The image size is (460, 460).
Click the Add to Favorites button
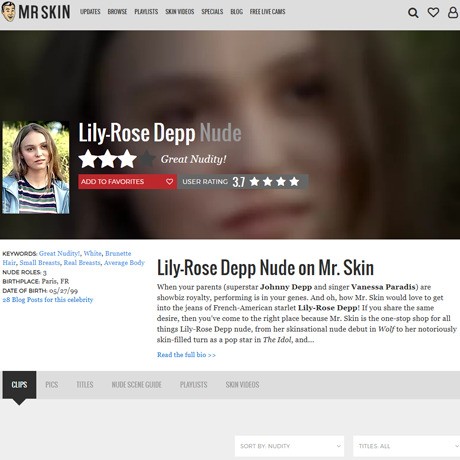tap(127, 182)
